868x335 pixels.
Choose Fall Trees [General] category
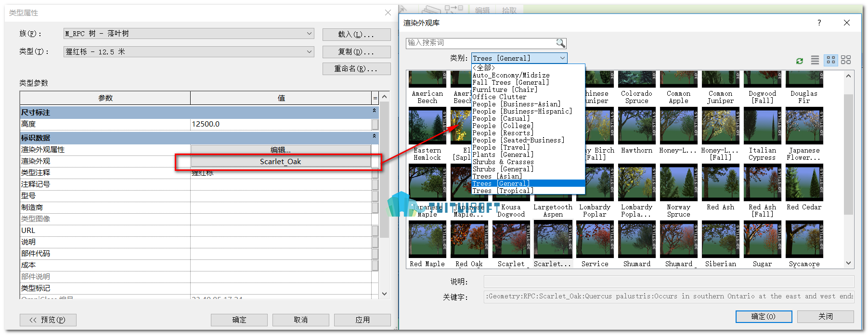click(528, 82)
